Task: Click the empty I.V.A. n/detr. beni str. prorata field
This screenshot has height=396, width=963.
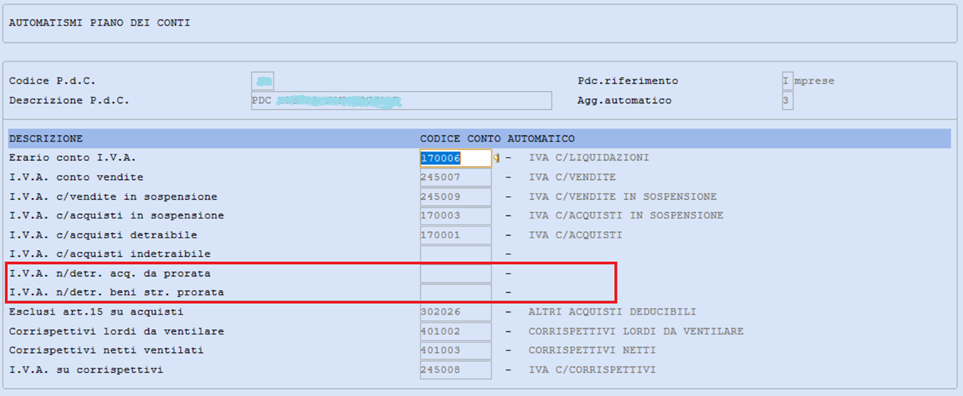Action: (456, 293)
